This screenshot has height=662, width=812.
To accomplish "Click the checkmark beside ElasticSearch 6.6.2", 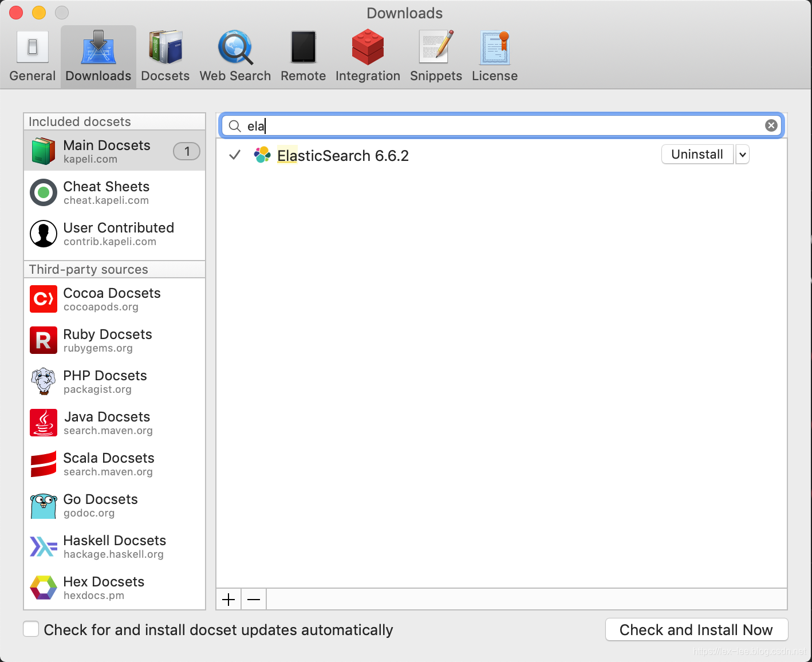I will (235, 155).
